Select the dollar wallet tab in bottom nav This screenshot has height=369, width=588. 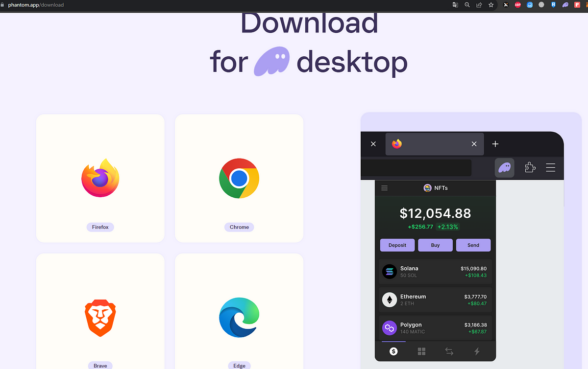tap(393, 351)
